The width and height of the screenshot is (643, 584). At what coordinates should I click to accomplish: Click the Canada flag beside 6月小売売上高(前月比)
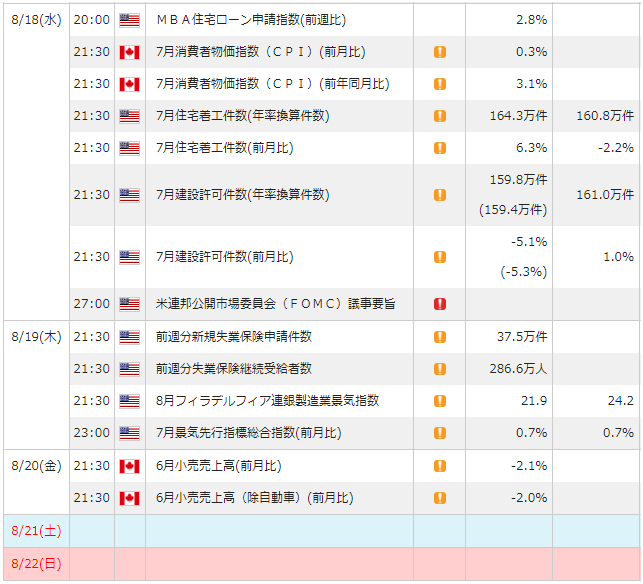[129, 466]
